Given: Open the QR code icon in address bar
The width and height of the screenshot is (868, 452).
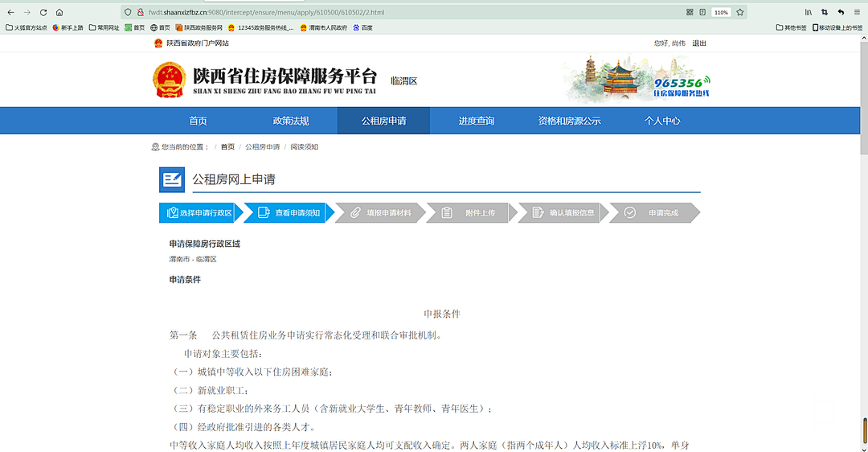Looking at the screenshot, I should tap(690, 12).
